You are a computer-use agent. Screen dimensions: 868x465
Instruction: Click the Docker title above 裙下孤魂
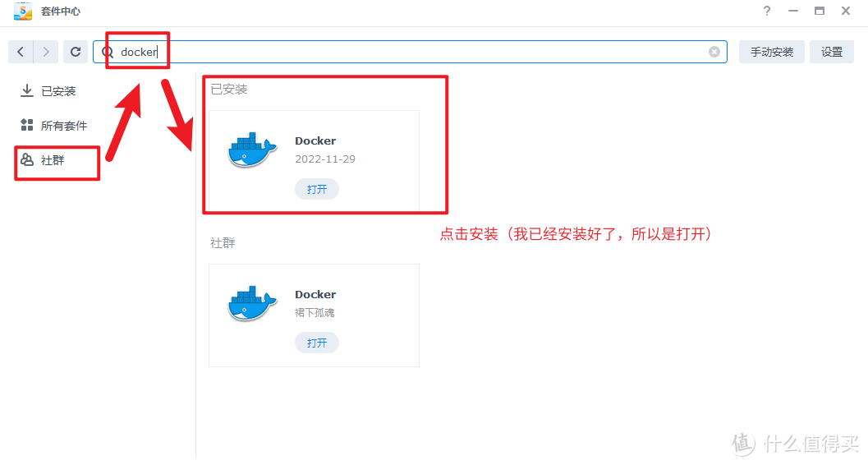[x=315, y=294]
